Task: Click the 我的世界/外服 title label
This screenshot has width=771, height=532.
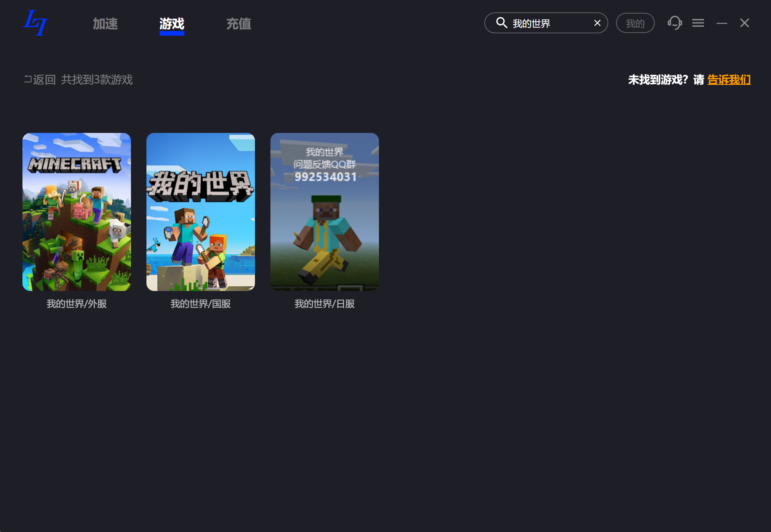Action: click(77, 304)
